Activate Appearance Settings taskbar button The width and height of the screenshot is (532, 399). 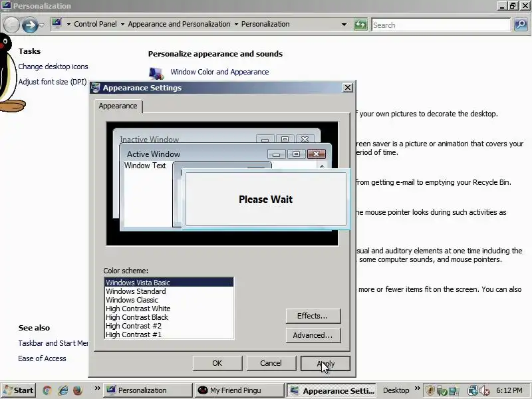coord(331,390)
